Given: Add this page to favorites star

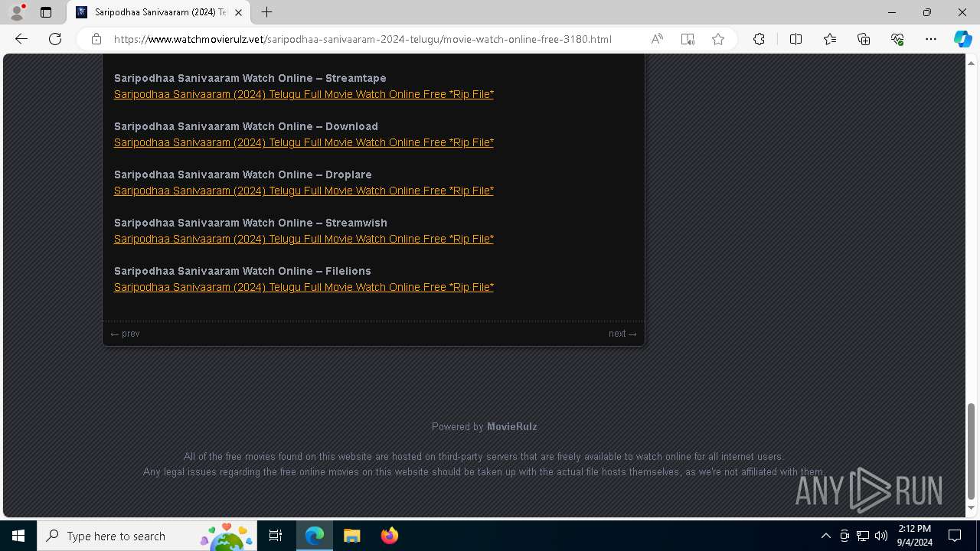Looking at the screenshot, I should (x=718, y=39).
